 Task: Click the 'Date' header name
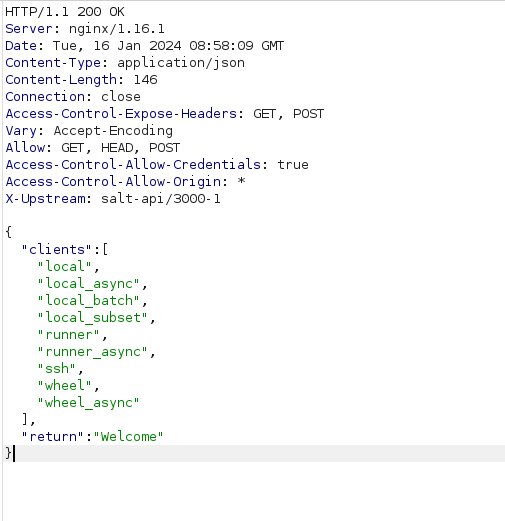pyautogui.click(x=21, y=46)
